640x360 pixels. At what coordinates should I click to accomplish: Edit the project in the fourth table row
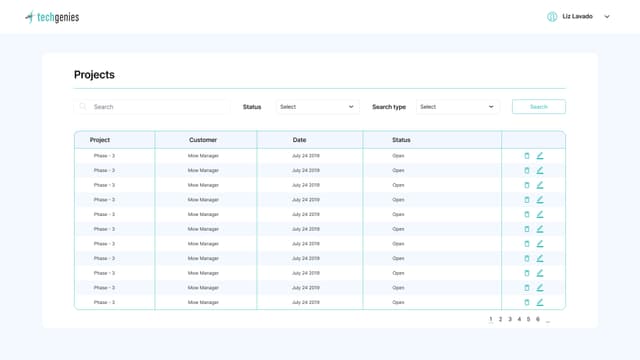[x=540, y=200]
